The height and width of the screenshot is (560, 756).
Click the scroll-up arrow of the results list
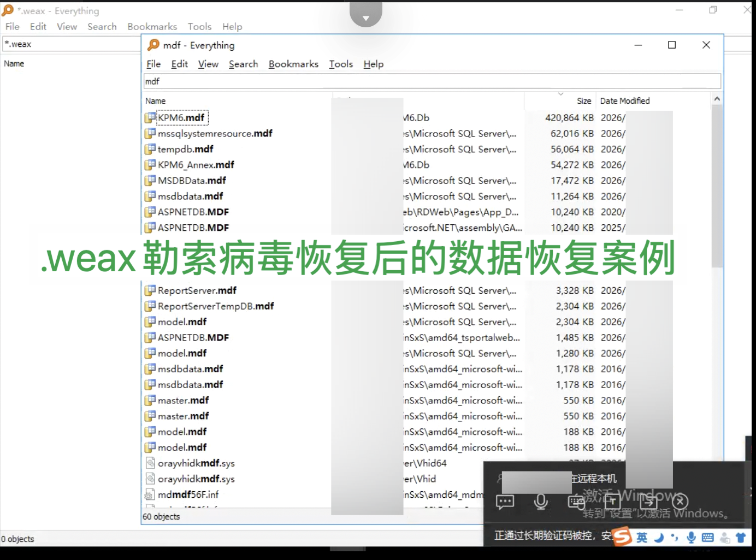click(717, 99)
